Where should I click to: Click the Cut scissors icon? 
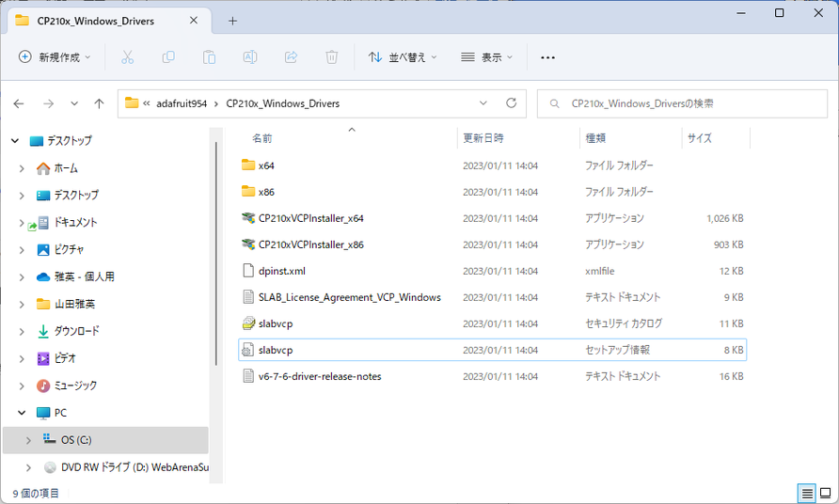pos(127,56)
